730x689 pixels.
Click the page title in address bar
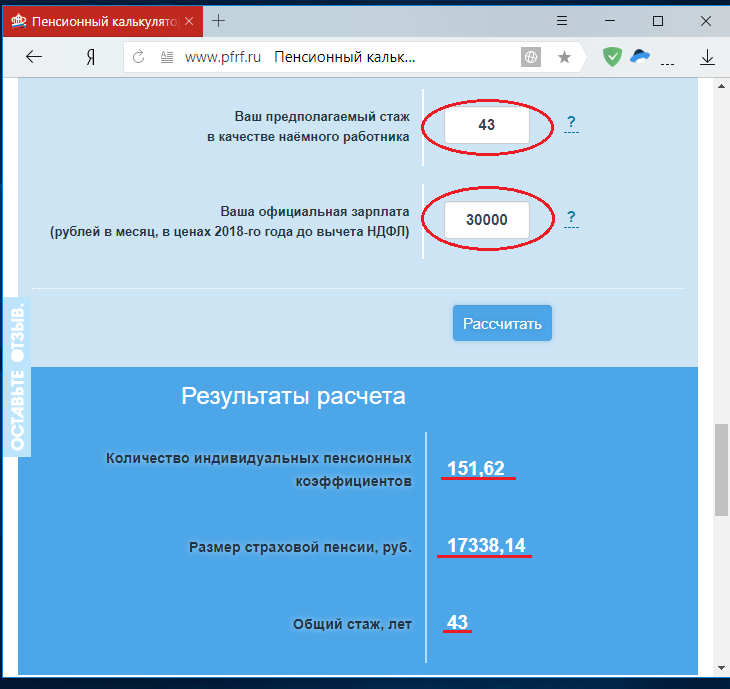click(x=345, y=57)
